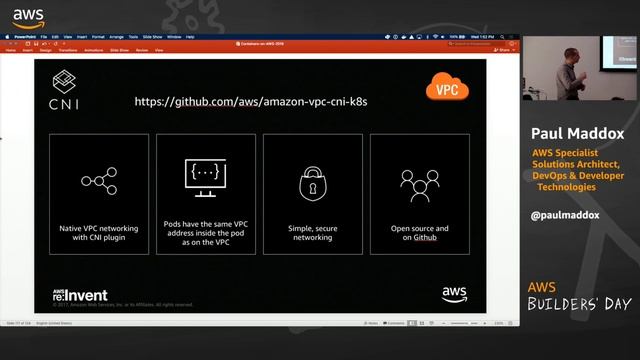Viewport: 640px width, 360px height.
Task: Click the monitor with braces icon
Action: pyautogui.click(x=205, y=178)
